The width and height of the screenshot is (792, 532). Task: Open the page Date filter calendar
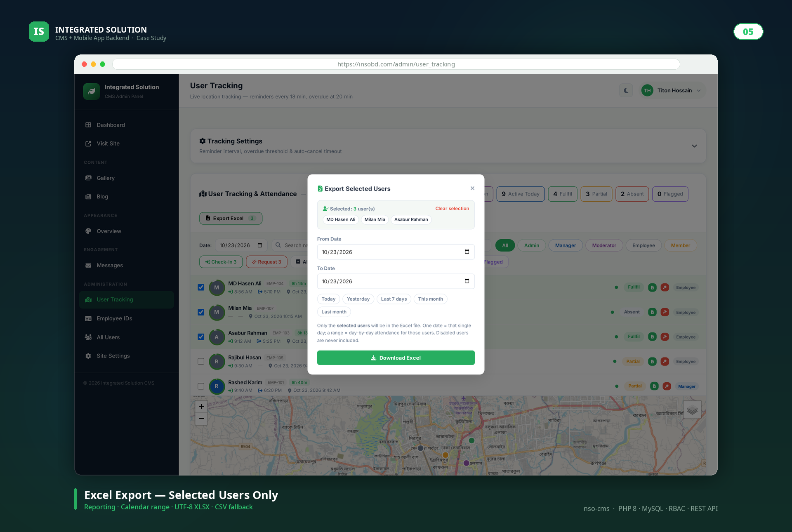(x=260, y=245)
